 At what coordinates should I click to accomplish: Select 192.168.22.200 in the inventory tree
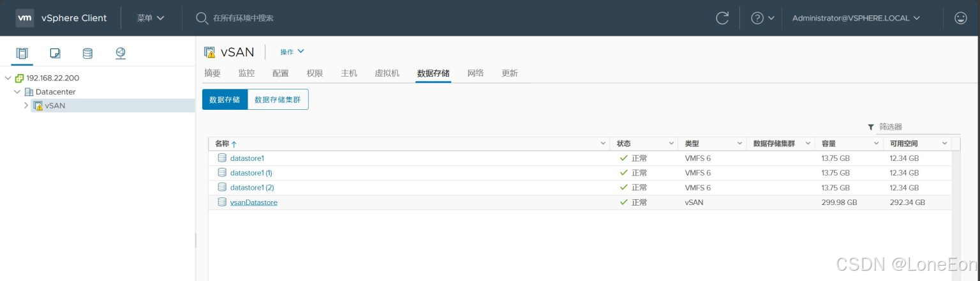pos(53,78)
